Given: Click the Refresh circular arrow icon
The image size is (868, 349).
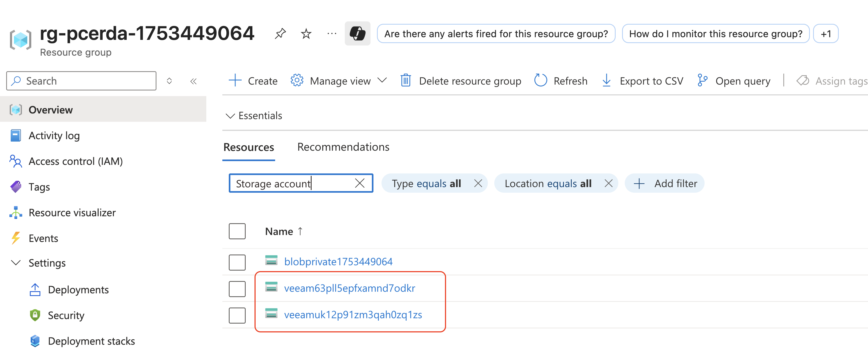Looking at the screenshot, I should tap(540, 81).
